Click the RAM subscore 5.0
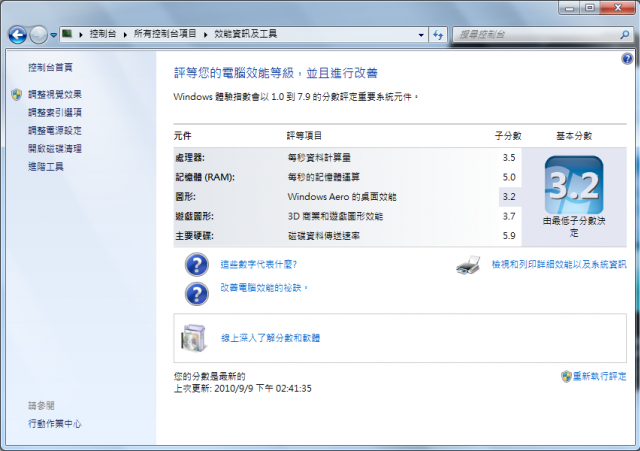The width and height of the screenshot is (640, 451). coord(509,177)
